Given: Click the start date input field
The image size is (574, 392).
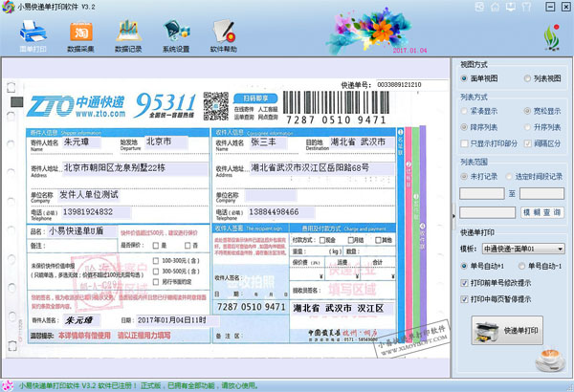Looking at the screenshot, I should [x=482, y=194].
